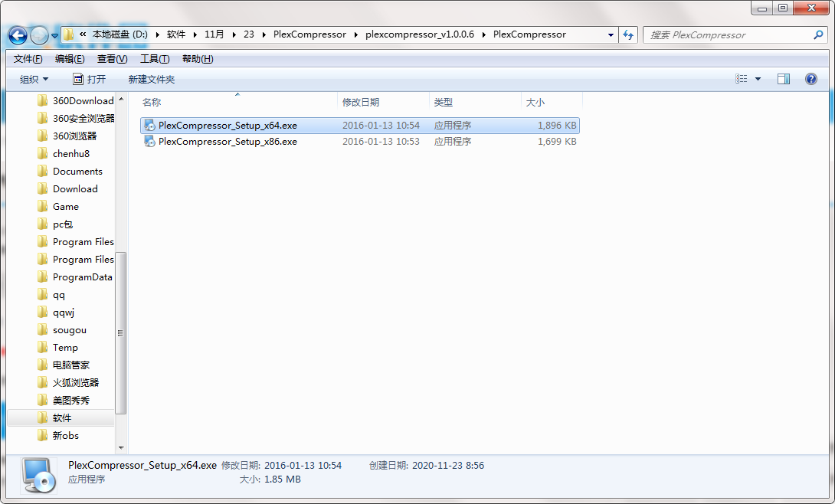Click 本地磁盘 (D:) in the address path
Viewport: 835px width, 504px height.
pos(120,34)
